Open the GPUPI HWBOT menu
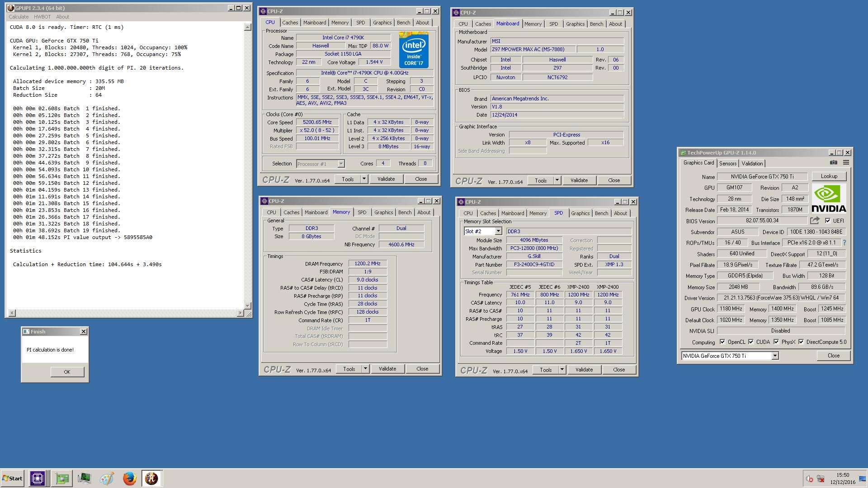The width and height of the screenshot is (868, 488). [42, 17]
